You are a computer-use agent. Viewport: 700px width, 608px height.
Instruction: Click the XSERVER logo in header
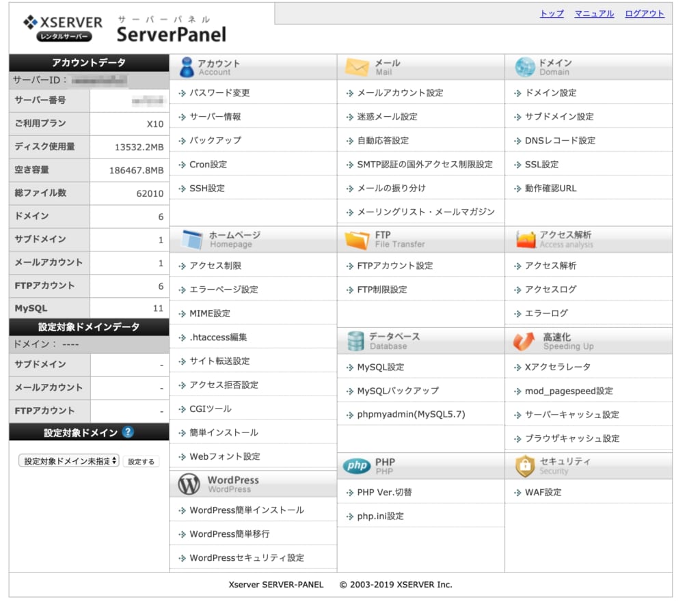[x=62, y=28]
